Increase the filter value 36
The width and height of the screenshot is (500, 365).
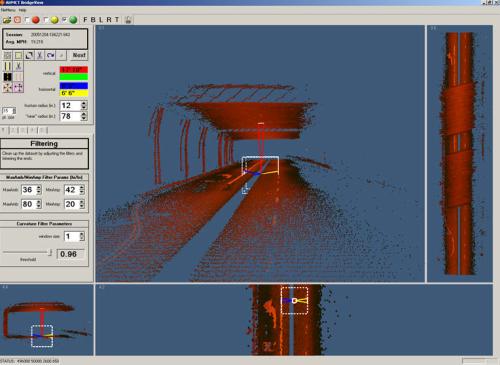[x=39, y=188]
